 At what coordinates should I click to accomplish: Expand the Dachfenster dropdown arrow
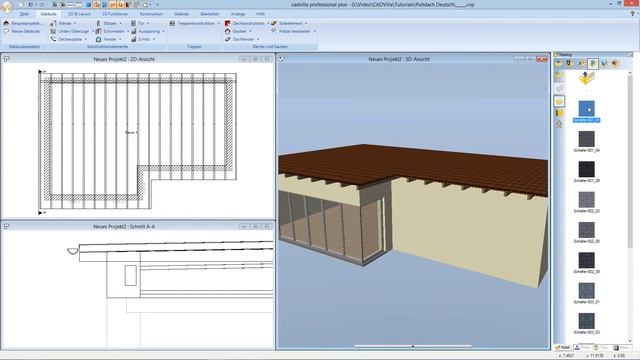[x=258, y=39]
